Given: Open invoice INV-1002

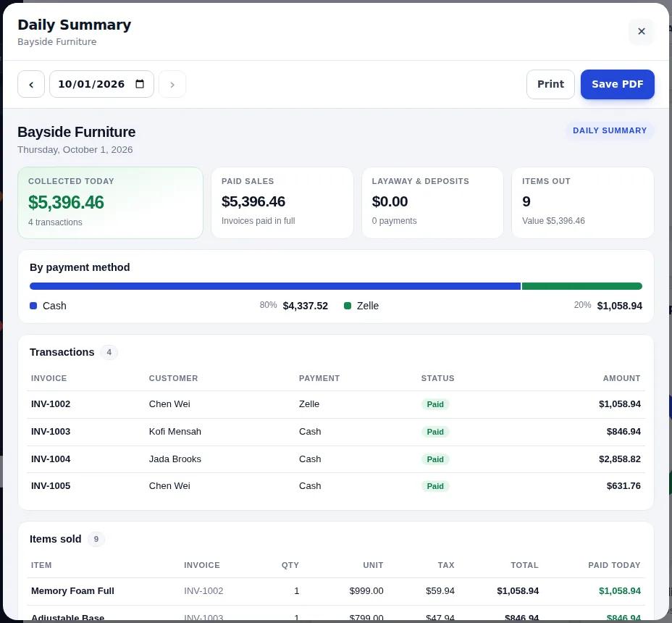Looking at the screenshot, I should click(x=51, y=404).
